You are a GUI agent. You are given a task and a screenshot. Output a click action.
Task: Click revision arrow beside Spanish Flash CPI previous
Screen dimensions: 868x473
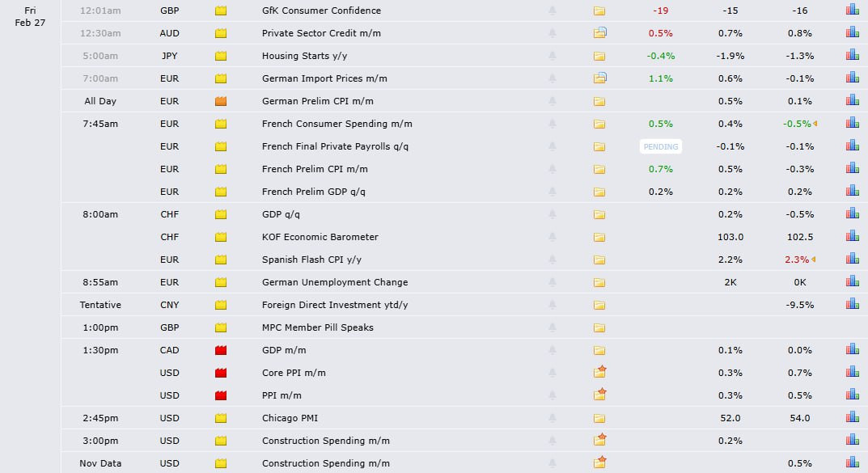(813, 260)
